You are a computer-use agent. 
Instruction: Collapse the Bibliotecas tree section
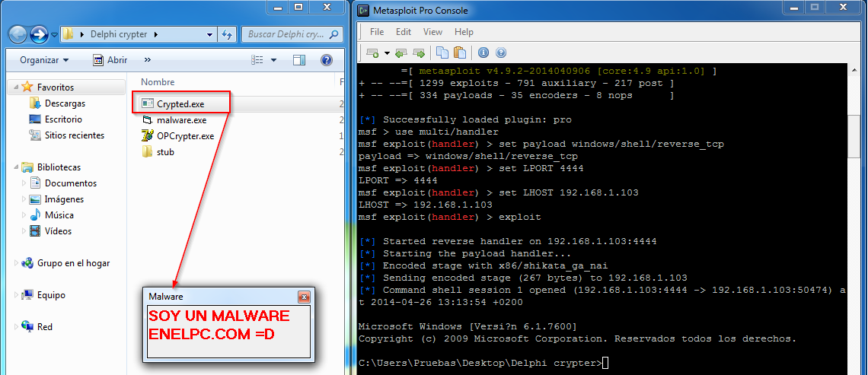[x=15, y=167]
